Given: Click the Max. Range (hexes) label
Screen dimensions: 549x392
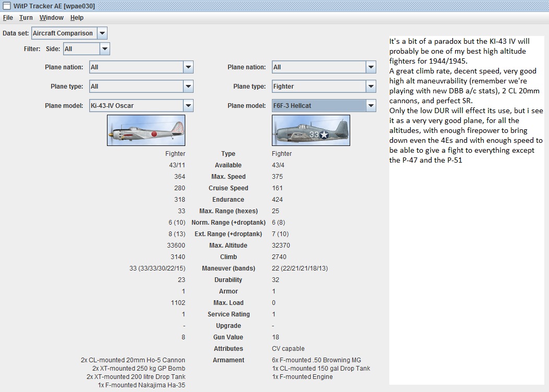Looking at the screenshot, I should (x=228, y=211).
